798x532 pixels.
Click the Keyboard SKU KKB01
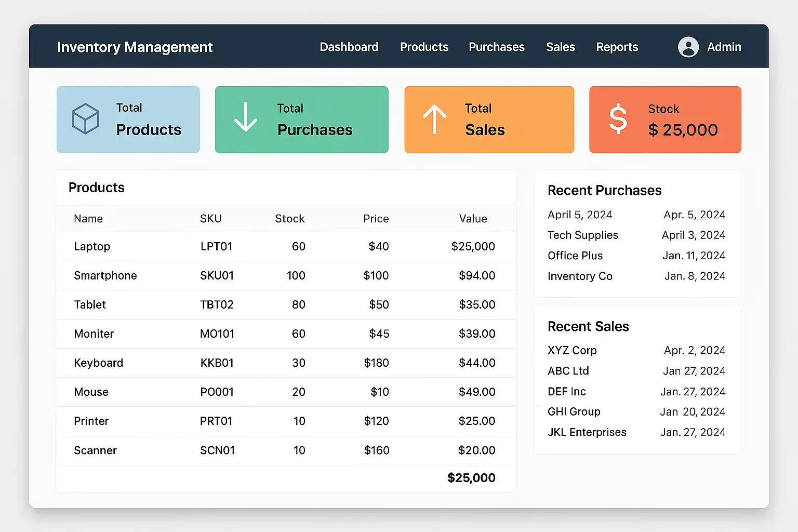217,363
